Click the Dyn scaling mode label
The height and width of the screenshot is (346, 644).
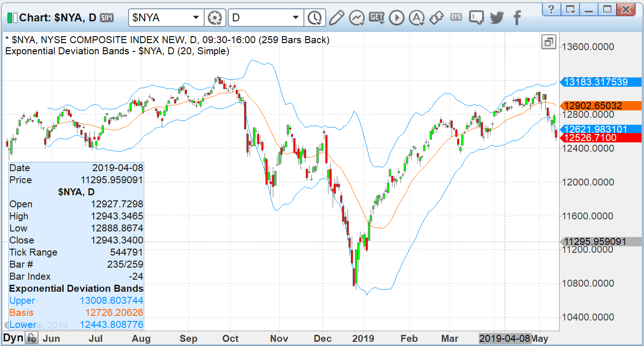click(13, 338)
